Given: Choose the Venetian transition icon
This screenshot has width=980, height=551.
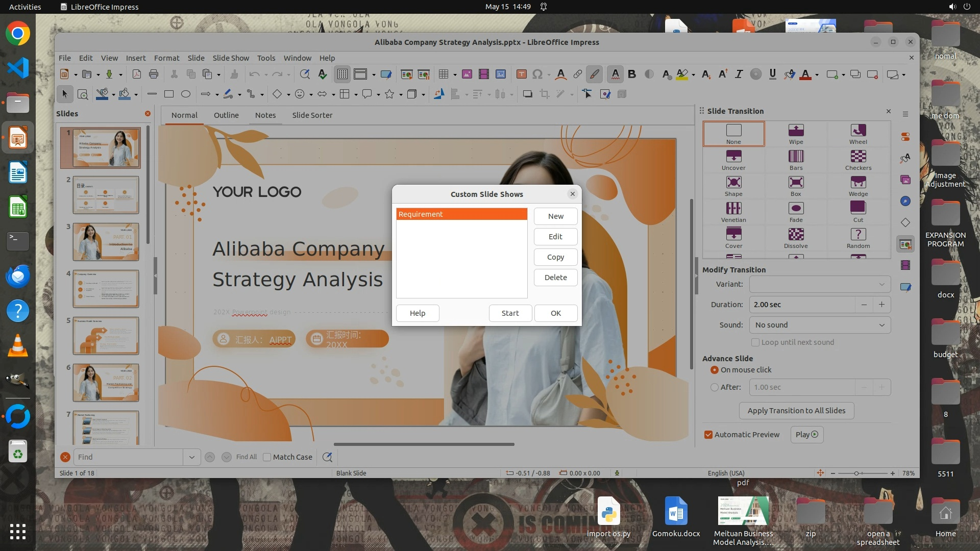Looking at the screenshot, I should tap(733, 209).
